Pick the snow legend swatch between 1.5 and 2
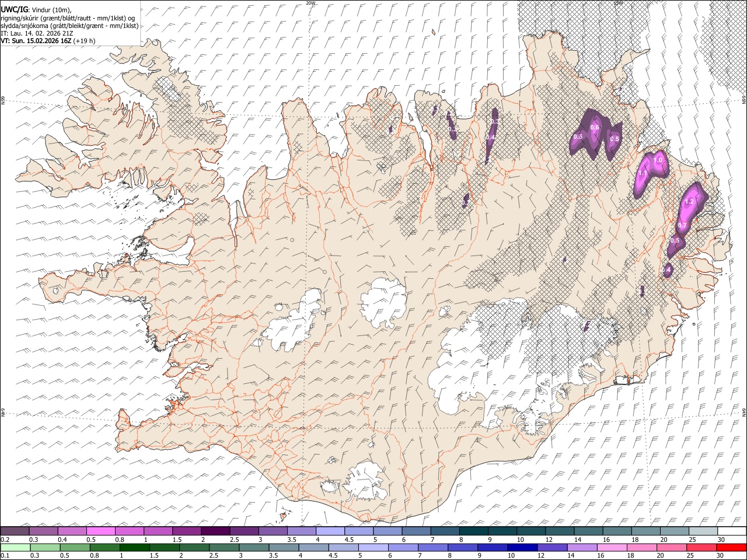This screenshot has height=560, width=747. click(x=186, y=531)
